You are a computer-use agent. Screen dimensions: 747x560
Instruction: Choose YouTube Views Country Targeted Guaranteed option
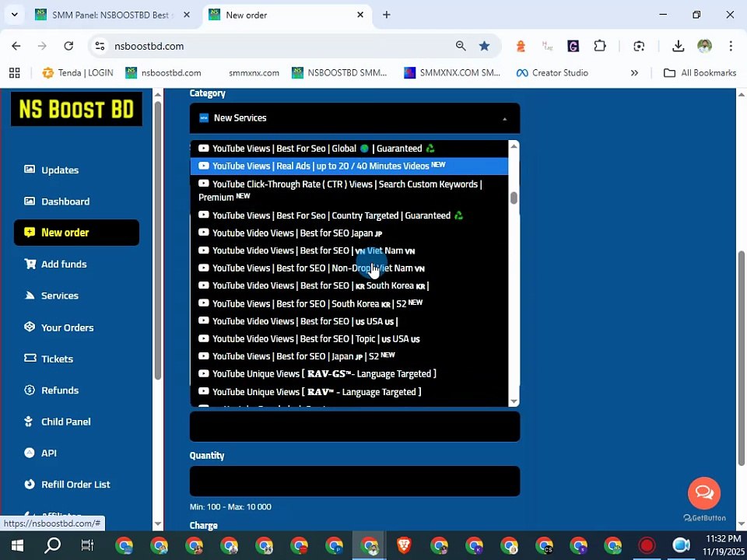[349, 215]
